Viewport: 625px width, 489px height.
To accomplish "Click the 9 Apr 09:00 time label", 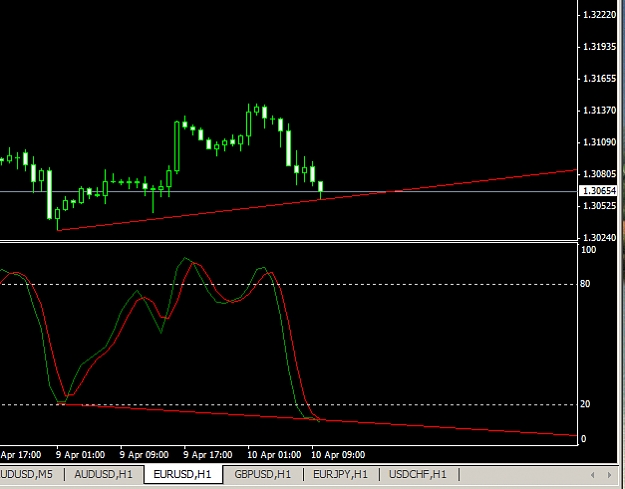I will pyautogui.click(x=144, y=455).
